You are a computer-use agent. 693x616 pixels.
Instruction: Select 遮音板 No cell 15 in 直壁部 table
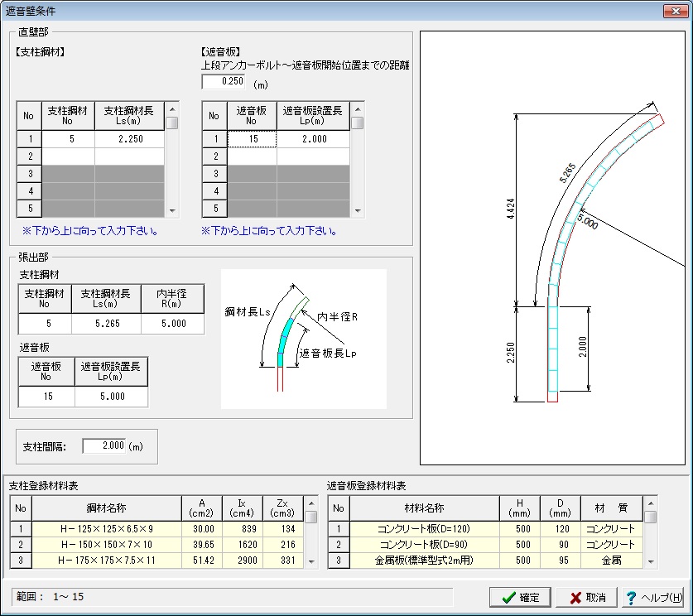[x=252, y=139]
